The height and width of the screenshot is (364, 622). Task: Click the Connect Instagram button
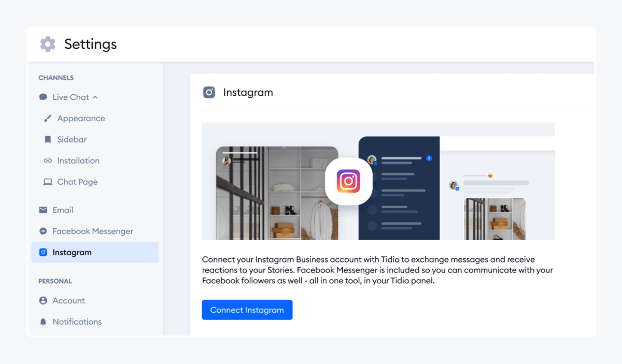point(247,310)
